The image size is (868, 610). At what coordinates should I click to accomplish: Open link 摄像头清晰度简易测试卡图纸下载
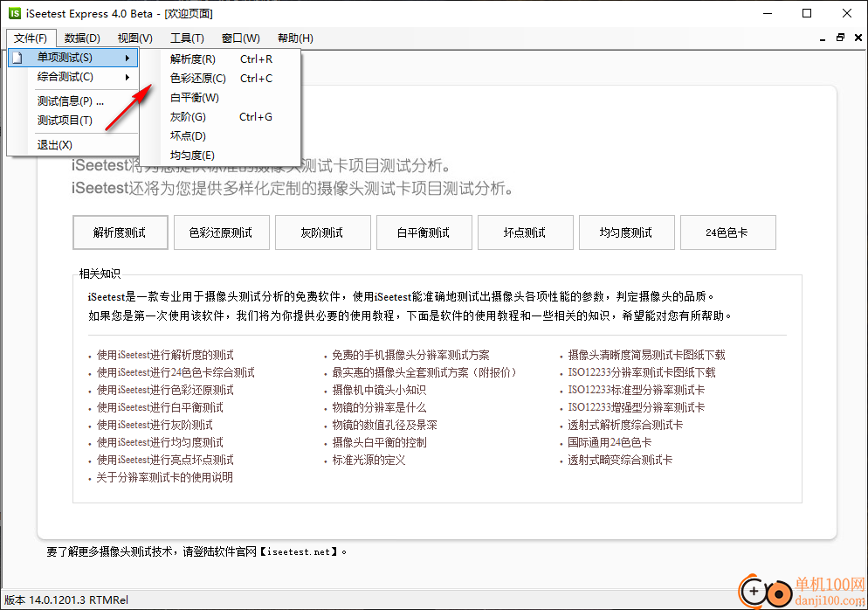646,355
